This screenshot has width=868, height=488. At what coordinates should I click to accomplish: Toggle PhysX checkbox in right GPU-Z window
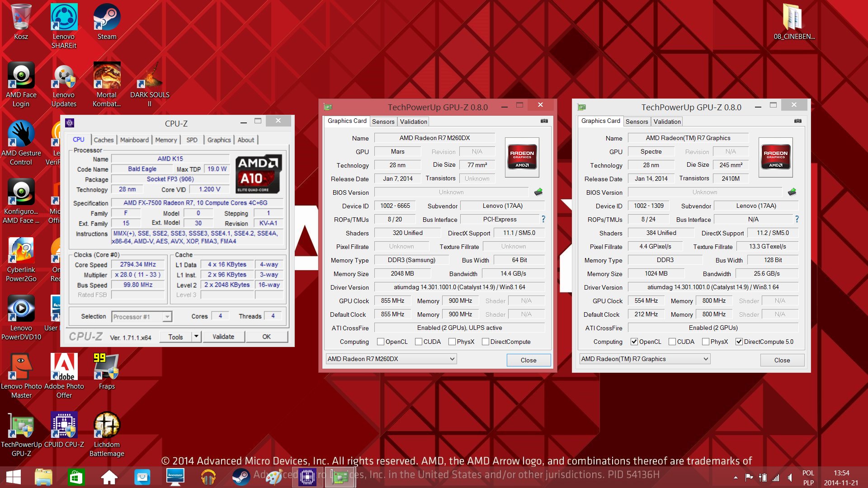pos(705,342)
